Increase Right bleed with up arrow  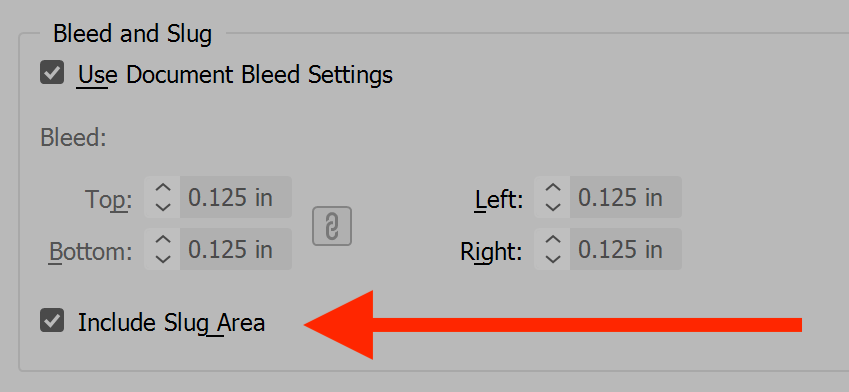point(552,240)
